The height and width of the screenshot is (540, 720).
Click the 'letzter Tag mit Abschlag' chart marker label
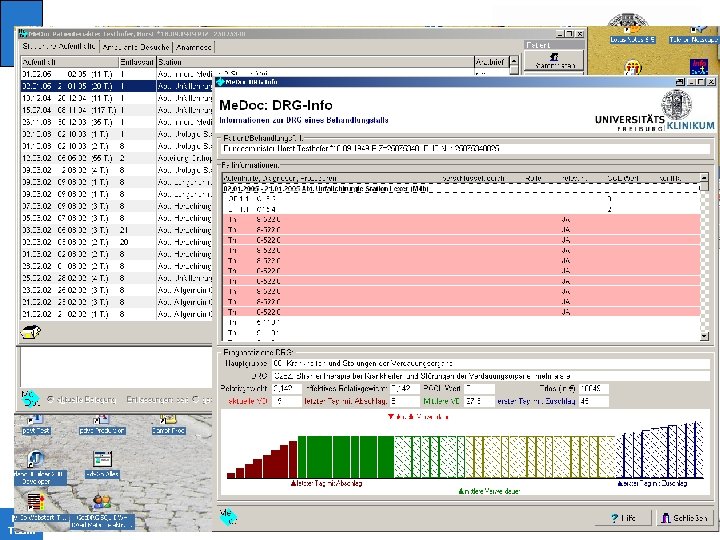pos(326,484)
